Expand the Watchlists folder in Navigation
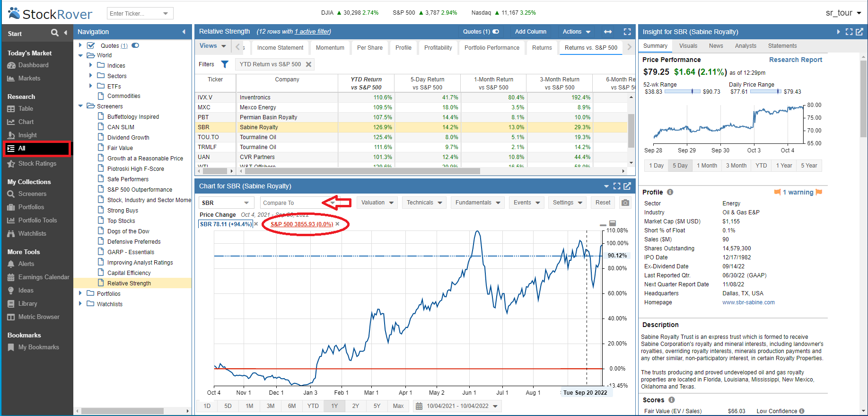 click(80, 304)
